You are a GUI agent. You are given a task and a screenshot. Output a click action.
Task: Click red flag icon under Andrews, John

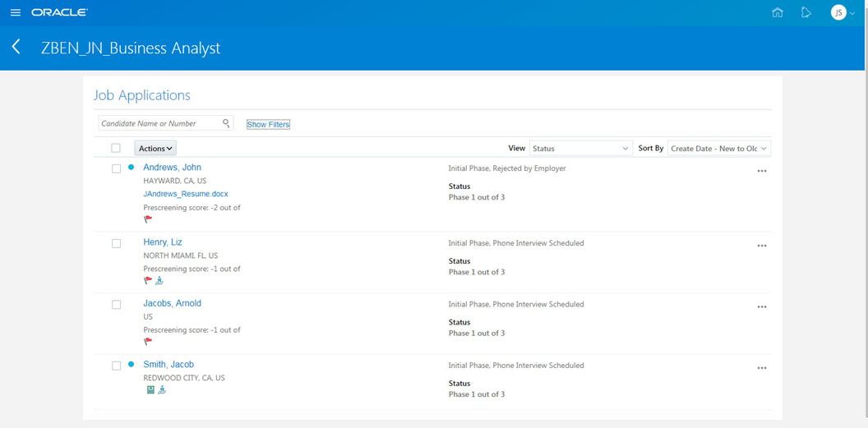coord(148,219)
